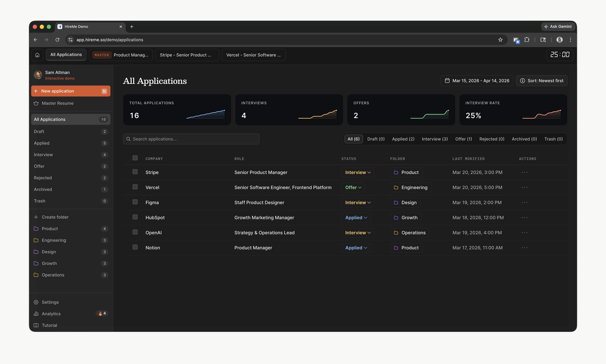Click the home icon tab
Image resolution: width=606 pixels, height=364 pixels.
point(37,55)
